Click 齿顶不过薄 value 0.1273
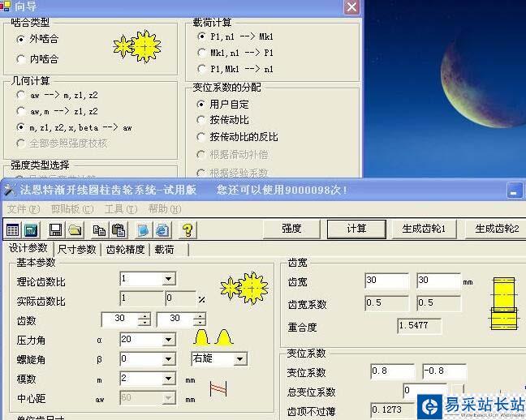This screenshot has height=420, width=526. (392, 410)
